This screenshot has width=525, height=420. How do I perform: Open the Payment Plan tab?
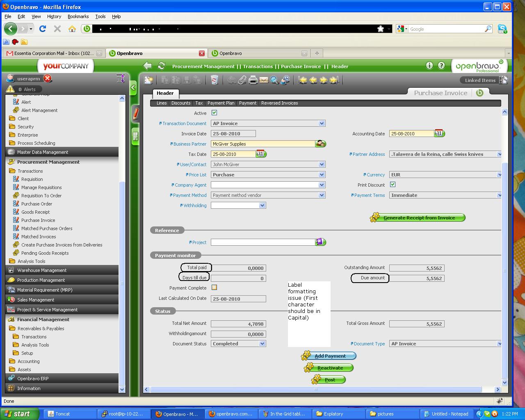click(x=221, y=103)
